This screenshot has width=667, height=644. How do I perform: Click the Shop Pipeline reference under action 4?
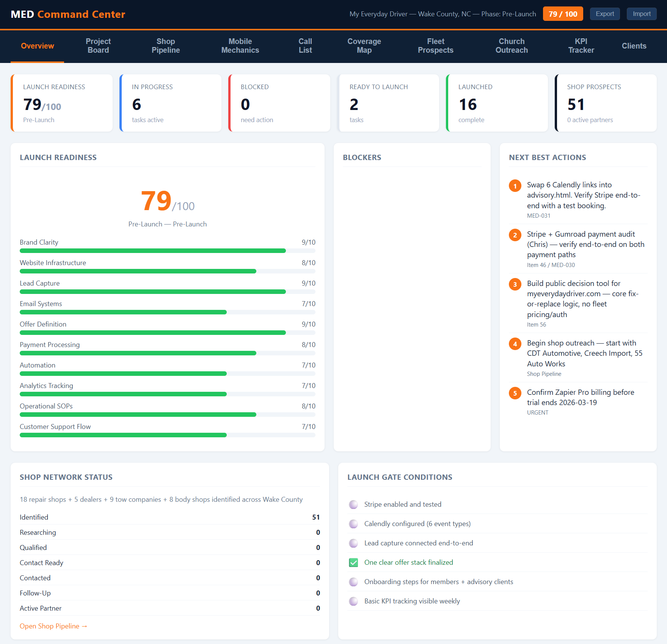click(x=544, y=374)
